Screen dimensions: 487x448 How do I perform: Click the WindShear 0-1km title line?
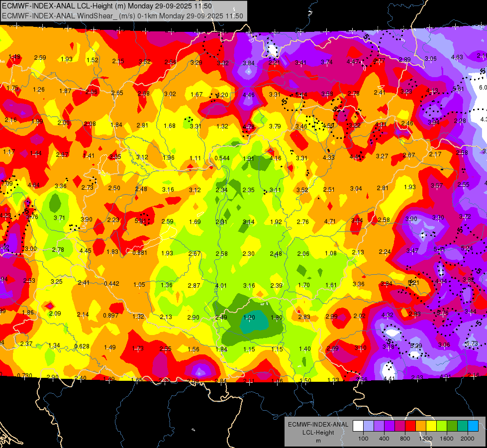(122, 16)
